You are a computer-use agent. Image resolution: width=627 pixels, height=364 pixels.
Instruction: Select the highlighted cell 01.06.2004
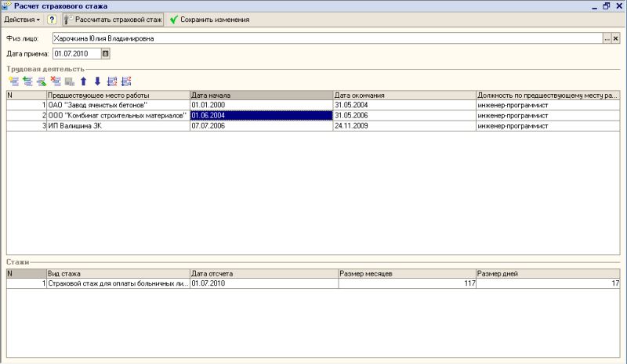[262, 116]
